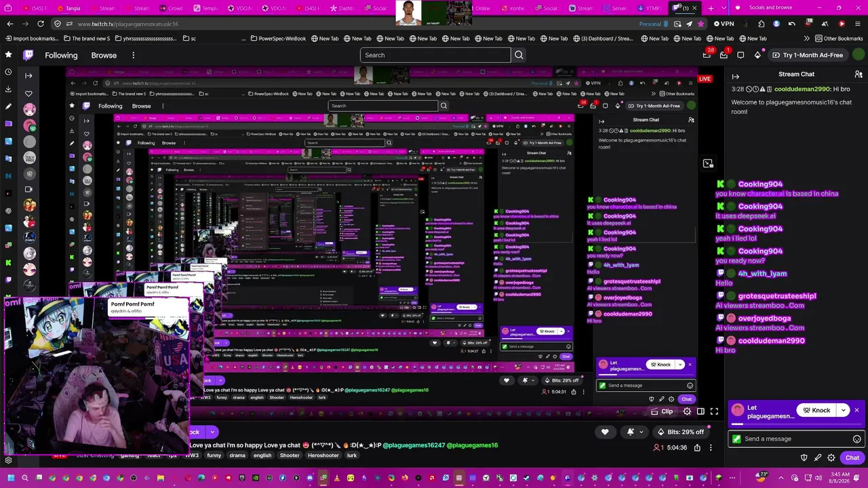Open the Twitch home logo

(x=28, y=55)
